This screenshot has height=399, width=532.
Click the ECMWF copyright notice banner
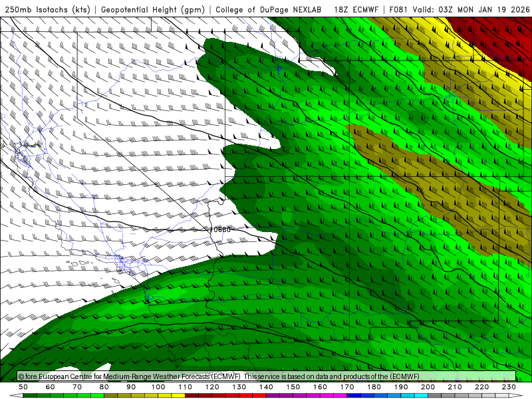(267, 376)
